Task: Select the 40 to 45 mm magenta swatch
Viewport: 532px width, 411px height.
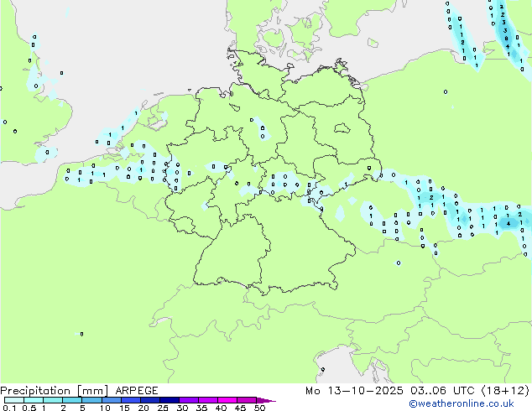Action: pos(227,400)
